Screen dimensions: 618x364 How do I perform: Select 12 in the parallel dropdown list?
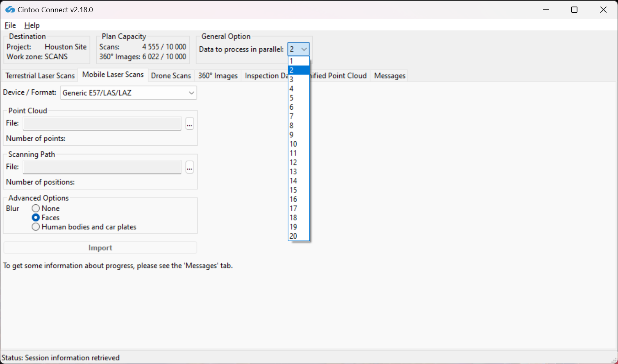(299, 163)
